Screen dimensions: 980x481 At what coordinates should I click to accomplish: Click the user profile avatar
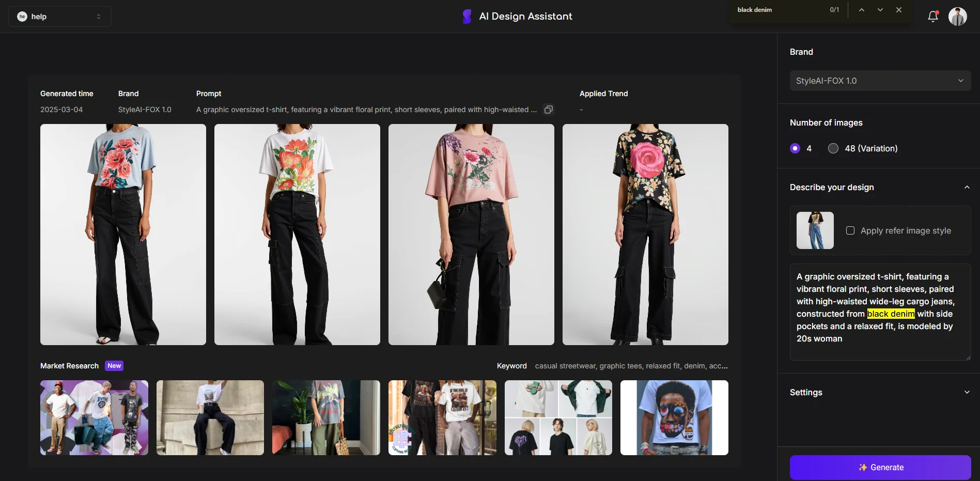958,16
